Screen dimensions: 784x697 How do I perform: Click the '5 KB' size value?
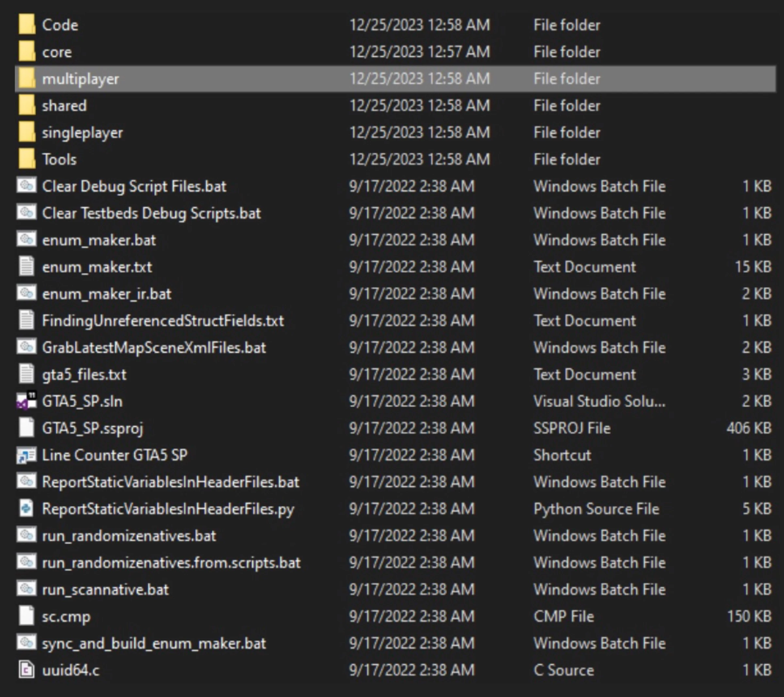pyautogui.click(x=757, y=509)
